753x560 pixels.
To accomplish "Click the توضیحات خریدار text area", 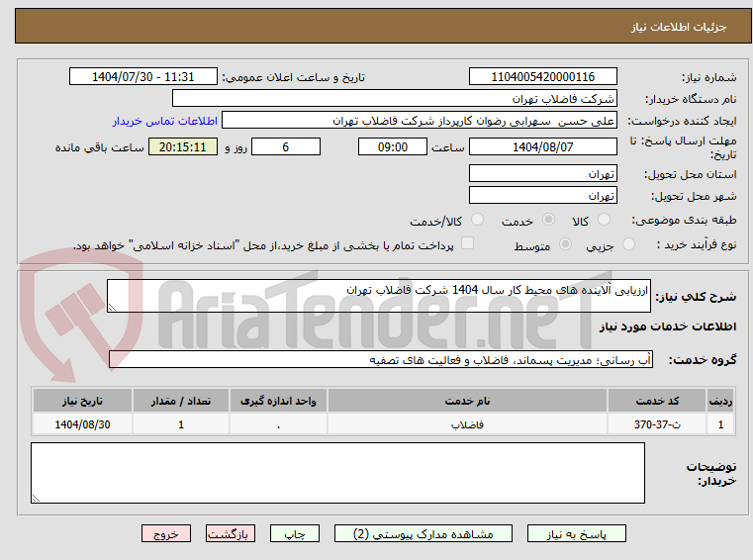I will tap(337, 473).
